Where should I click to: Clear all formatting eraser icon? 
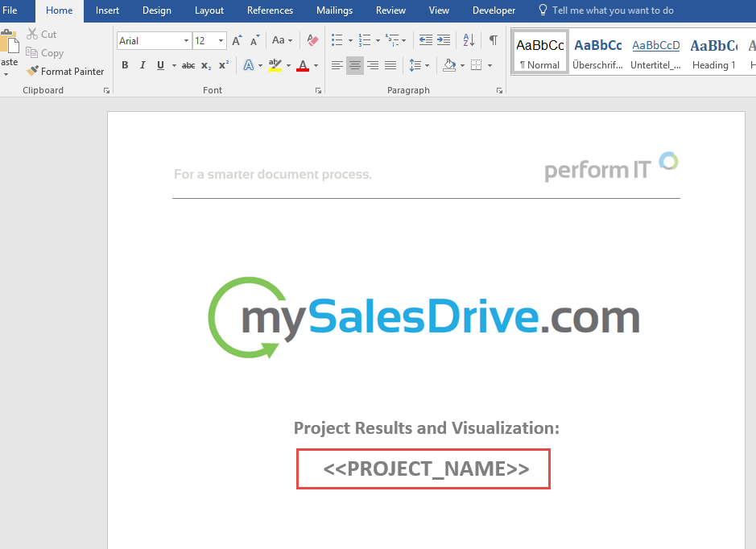click(312, 40)
